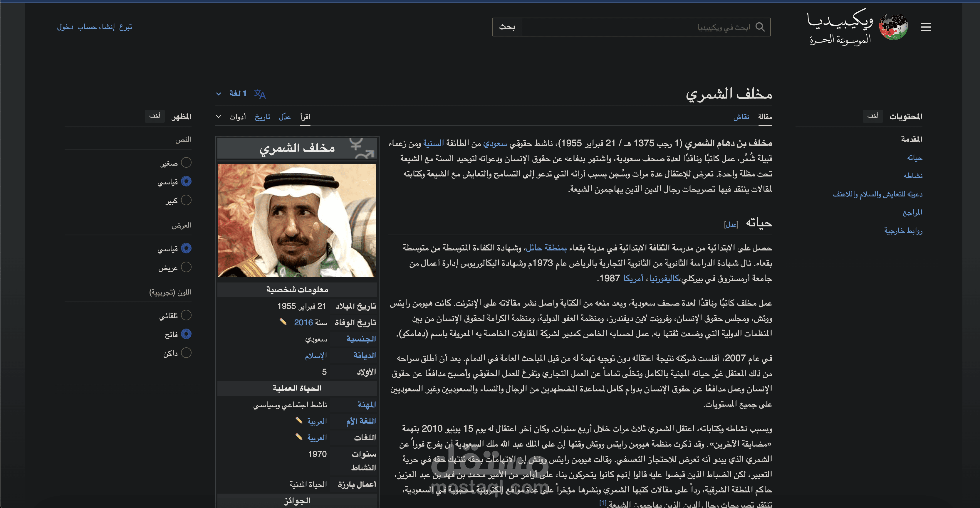Click the pencil icon in اللغة الأم row
Screen dimensions: 980x508
tap(299, 420)
